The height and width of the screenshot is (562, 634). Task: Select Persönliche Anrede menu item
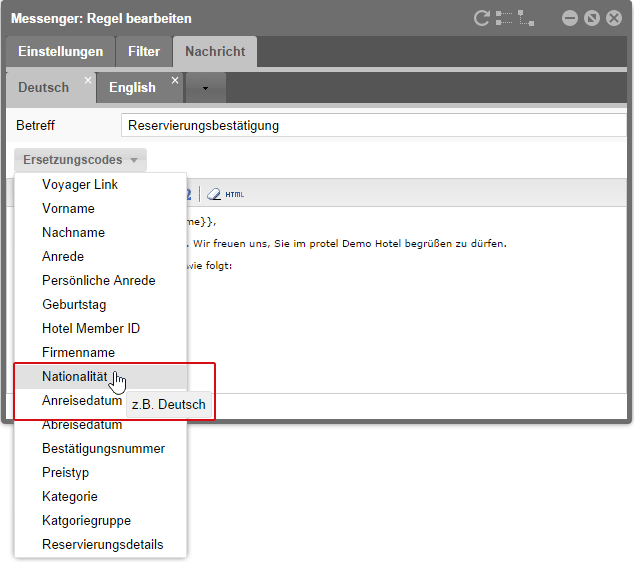[99, 280]
